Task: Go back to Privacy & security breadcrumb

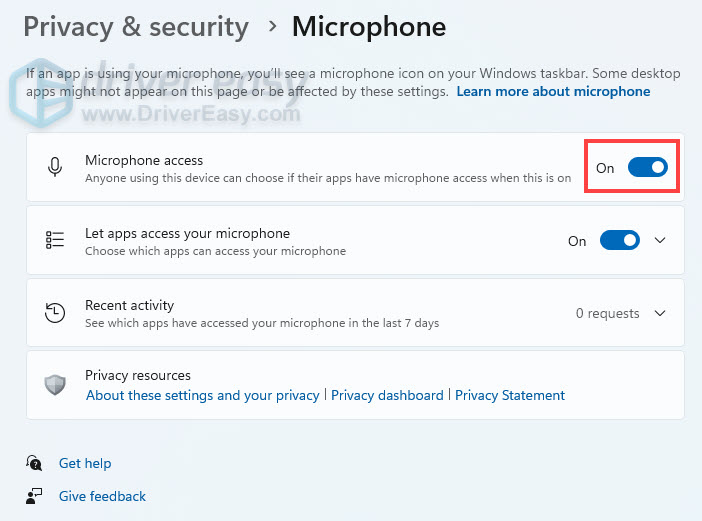Action: pos(135,27)
